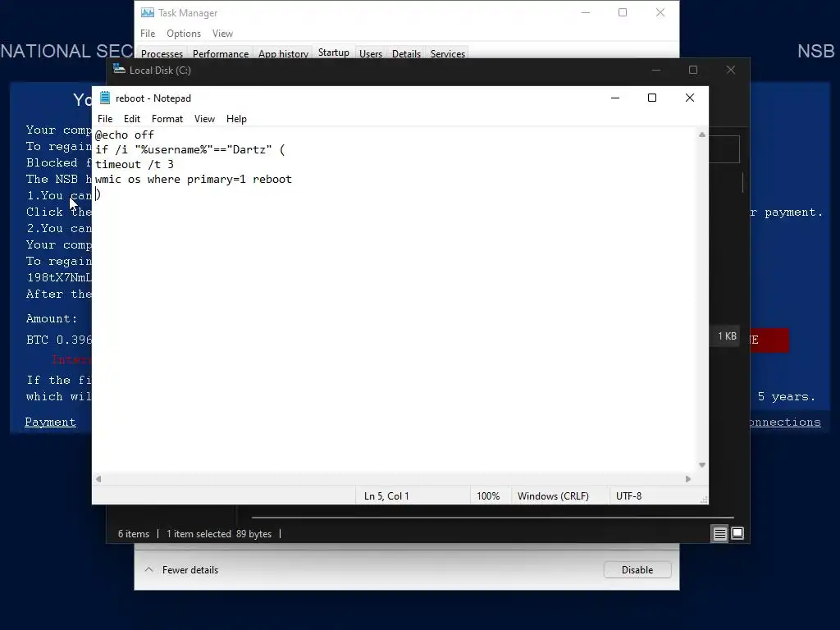The height and width of the screenshot is (630, 840).
Task: Open Task Manager File menu
Action: tap(148, 33)
